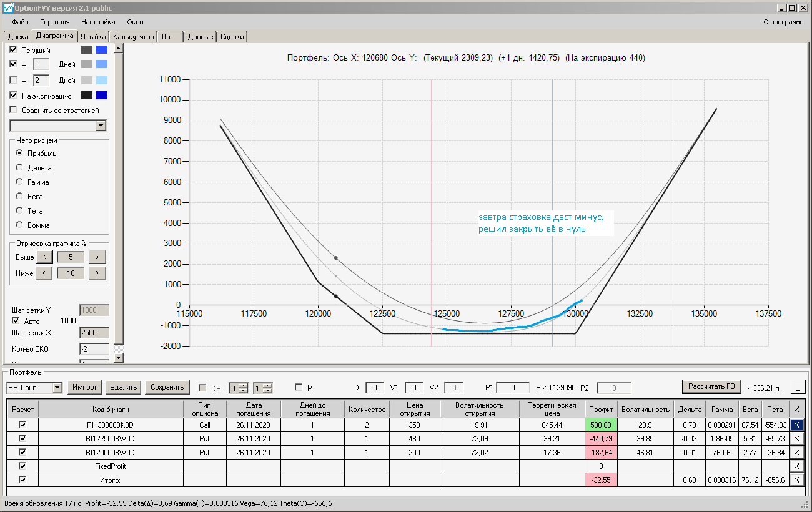Switch to the Доска tab
This screenshot has width=812, height=512.
18,37
